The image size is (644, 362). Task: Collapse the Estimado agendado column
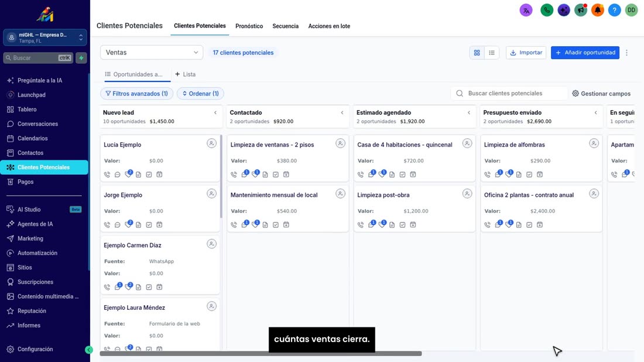point(469,112)
